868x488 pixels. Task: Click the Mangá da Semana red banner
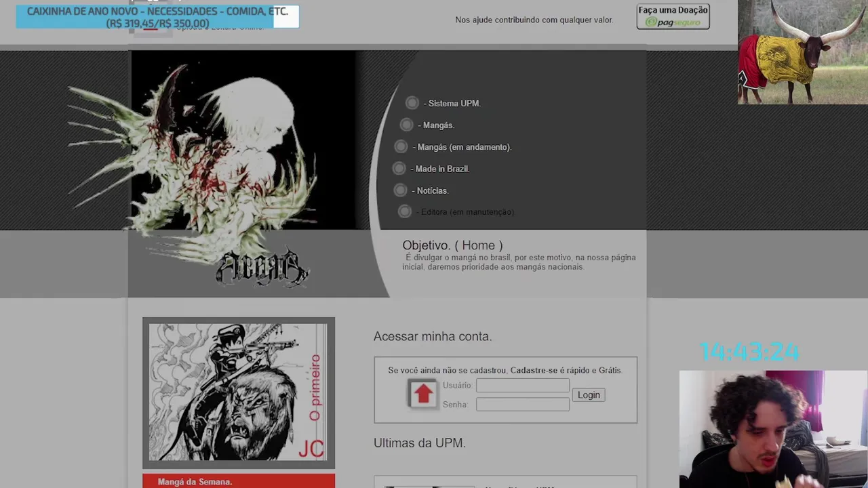point(239,481)
